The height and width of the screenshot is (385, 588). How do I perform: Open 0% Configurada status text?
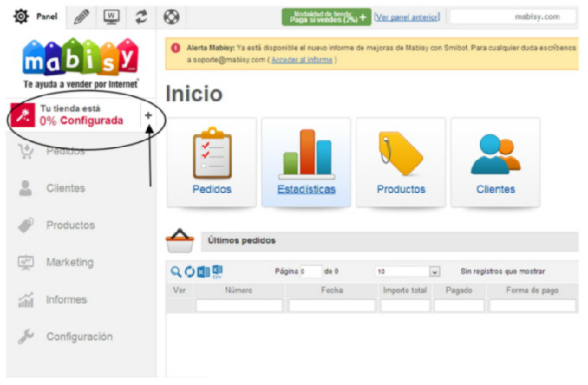pyautogui.click(x=81, y=120)
